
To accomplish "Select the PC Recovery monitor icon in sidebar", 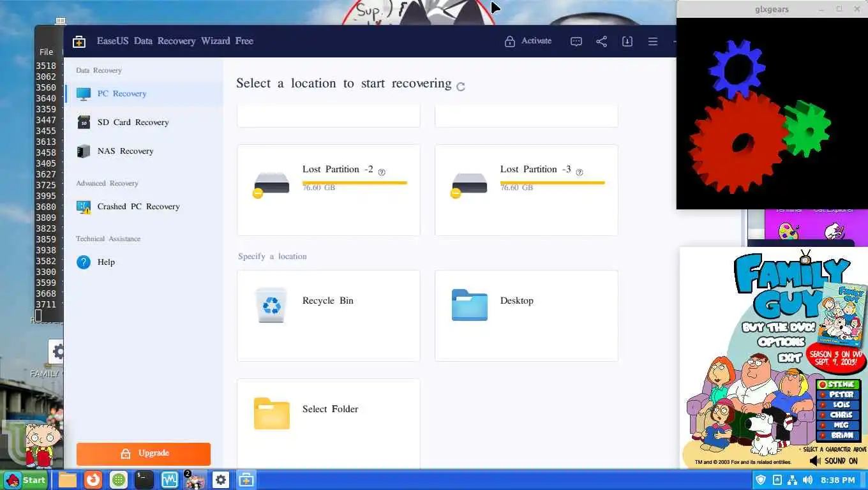I will pos(84,94).
